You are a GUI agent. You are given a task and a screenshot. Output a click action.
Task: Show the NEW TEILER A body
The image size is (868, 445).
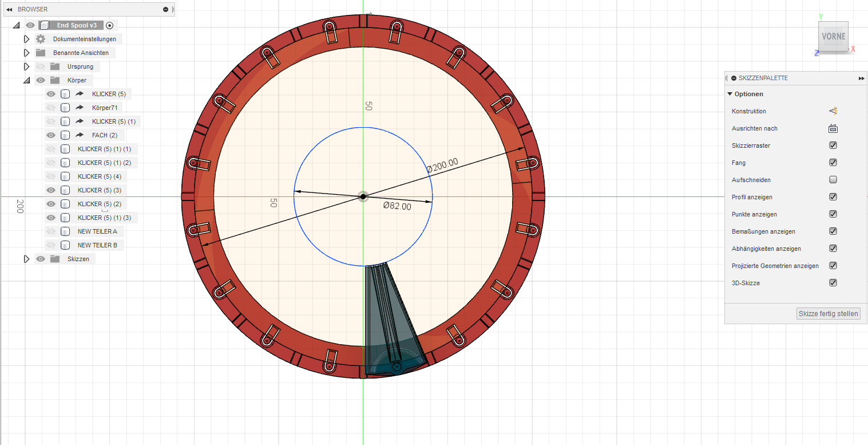(x=51, y=231)
